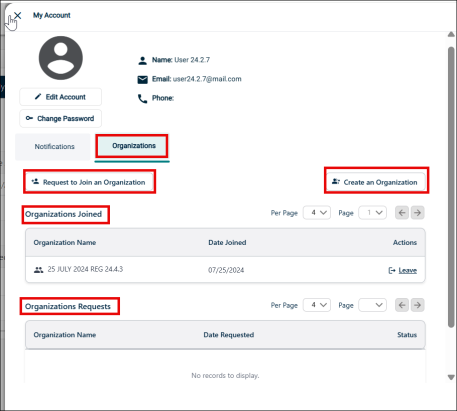Click the group icon beside 25 JULY 2024 REG
Screen dimensions: 457x411
pyautogui.click(x=39, y=270)
